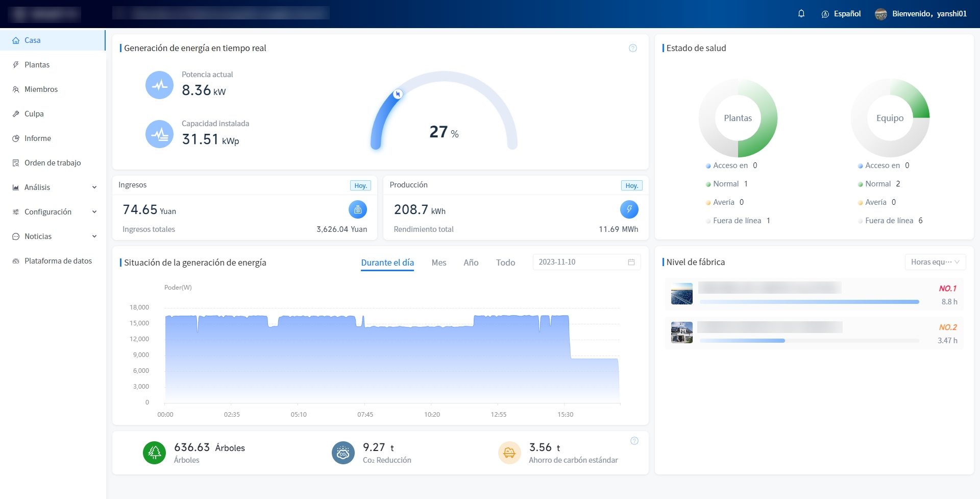Open the Horas equ... dropdown

click(x=935, y=262)
